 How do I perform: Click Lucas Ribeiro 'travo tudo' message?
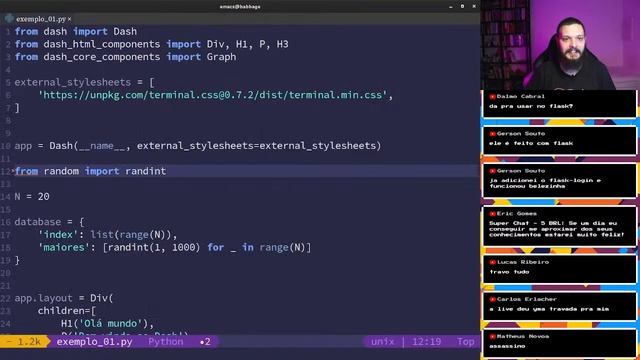pyautogui.click(x=560, y=269)
